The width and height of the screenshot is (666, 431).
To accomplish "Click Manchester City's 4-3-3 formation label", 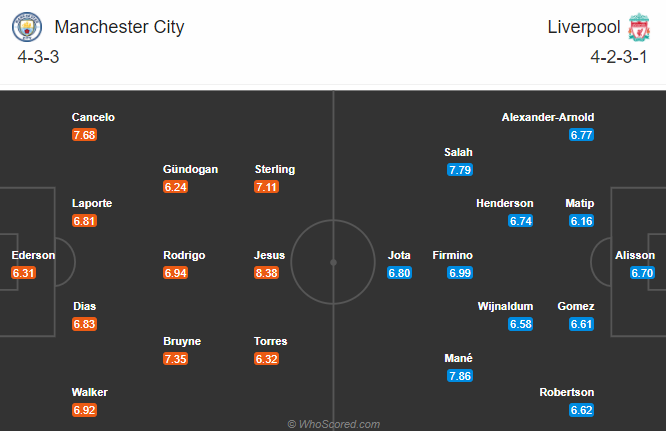I will click(x=38, y=57).
